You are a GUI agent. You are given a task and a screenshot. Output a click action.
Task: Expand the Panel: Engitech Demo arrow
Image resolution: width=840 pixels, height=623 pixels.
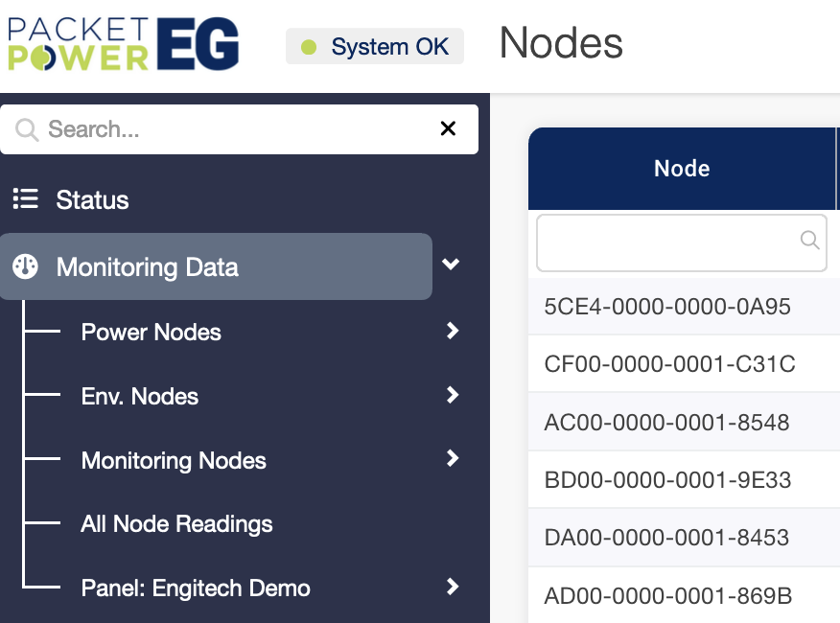pos(453,588)
